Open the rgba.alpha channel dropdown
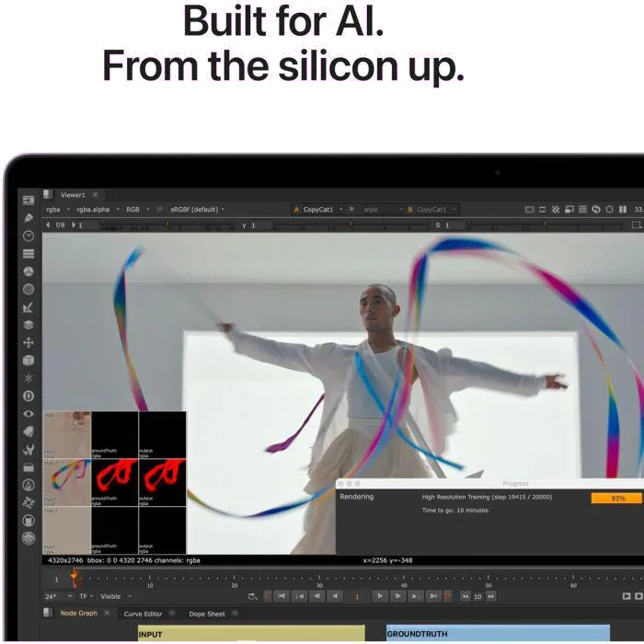Viewport: 644px width, 644px height. [x=96, y=209]
